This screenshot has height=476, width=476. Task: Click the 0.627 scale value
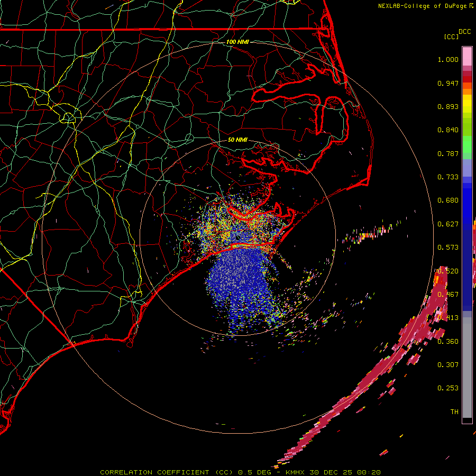click(x=448, y=224)
